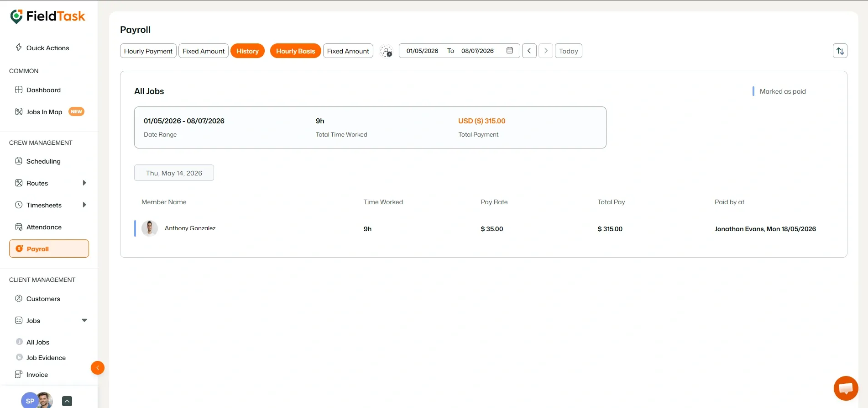Open Jobs In Map page

pos(44,112)
